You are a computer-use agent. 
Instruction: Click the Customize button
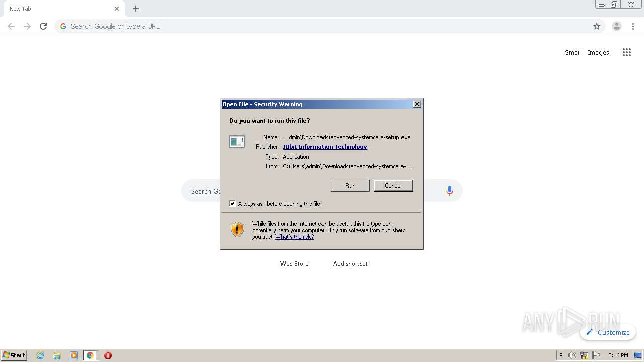point(608,332)
